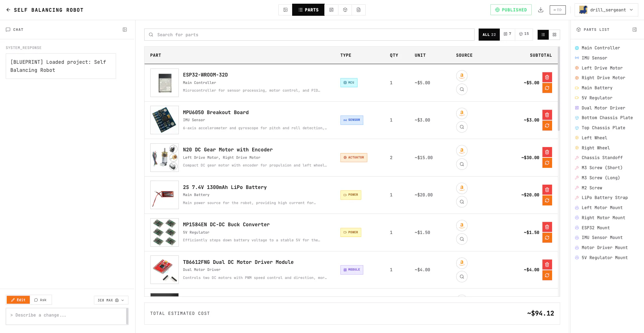This screenshot has width=644, height=333.
Task: Refresh the MPU6050 Breakout Board part
Action: pyautogui.click(x=547, y=126)
